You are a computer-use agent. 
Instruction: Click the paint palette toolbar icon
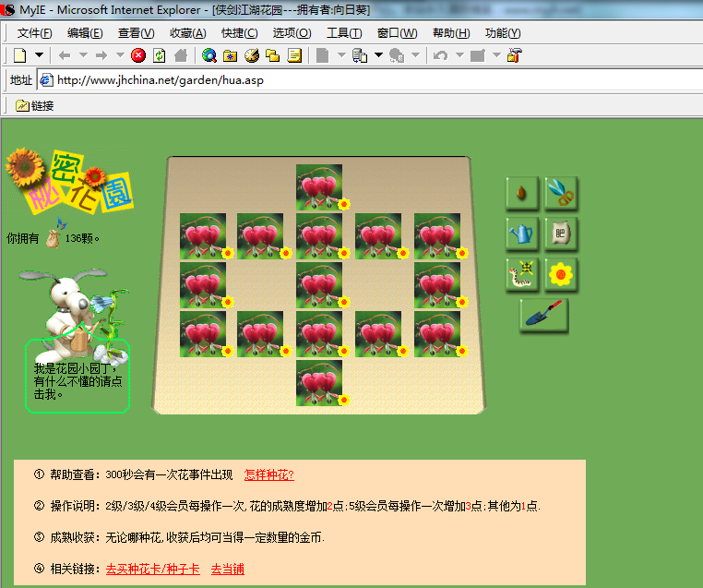pos(252,55)
